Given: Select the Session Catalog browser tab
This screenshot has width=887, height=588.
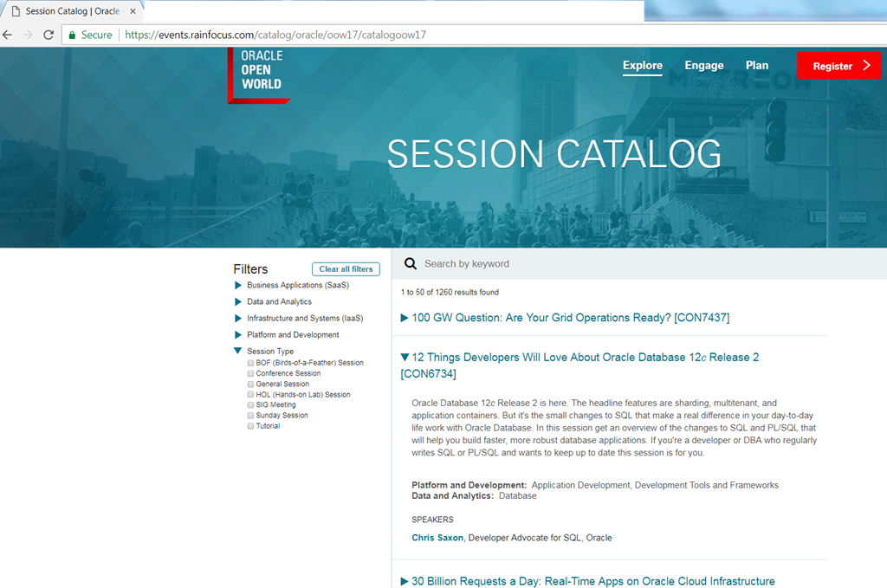Looking at the screenshot, I should pos(73,11).
